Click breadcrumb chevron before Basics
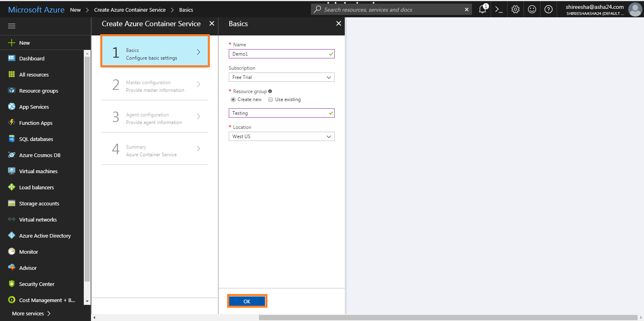Screen dimensions: 644x321 click(x=172, y=10)
